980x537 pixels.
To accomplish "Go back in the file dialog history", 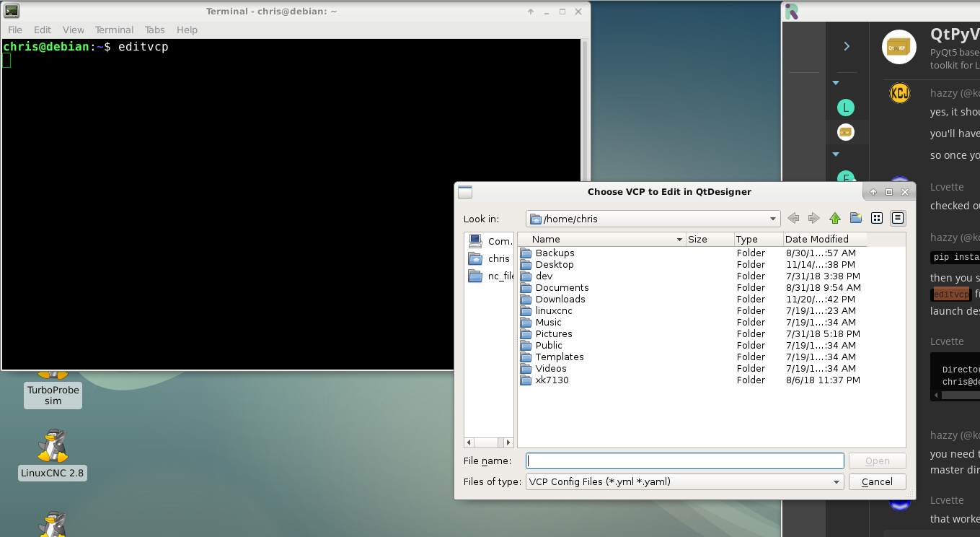I will click(x=793, y=219).
